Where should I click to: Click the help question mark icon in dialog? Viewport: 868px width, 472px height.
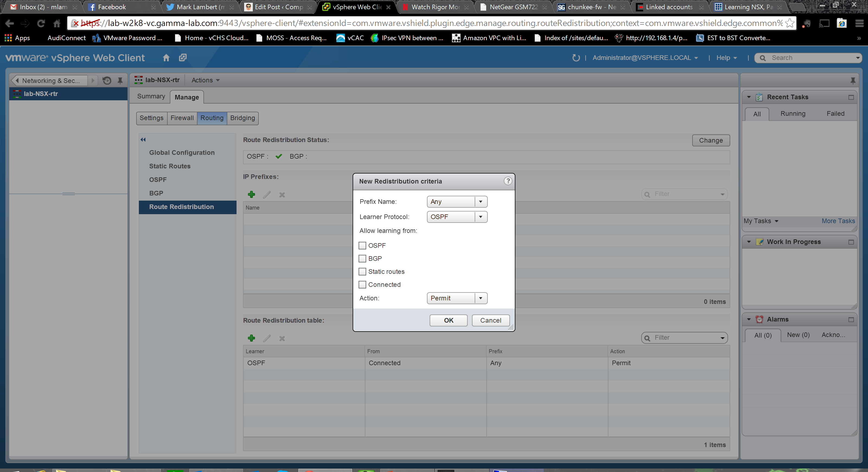(x=508, y=181)
